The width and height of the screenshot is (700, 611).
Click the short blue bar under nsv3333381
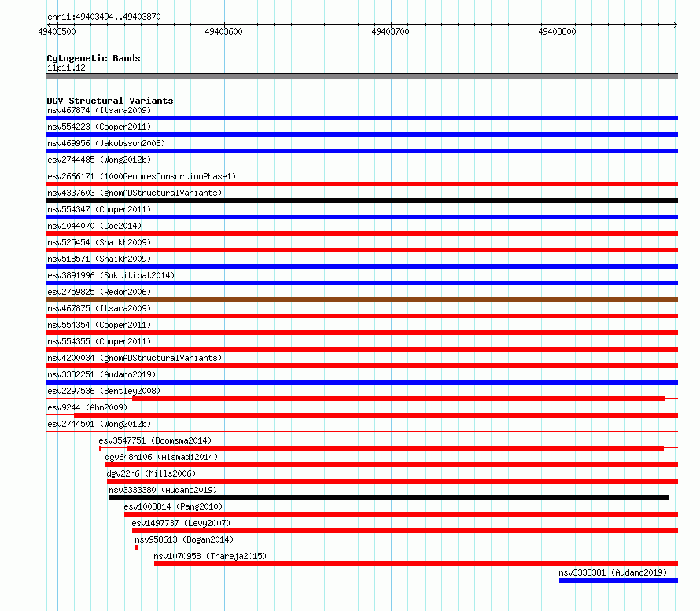[x=618, y=580]
